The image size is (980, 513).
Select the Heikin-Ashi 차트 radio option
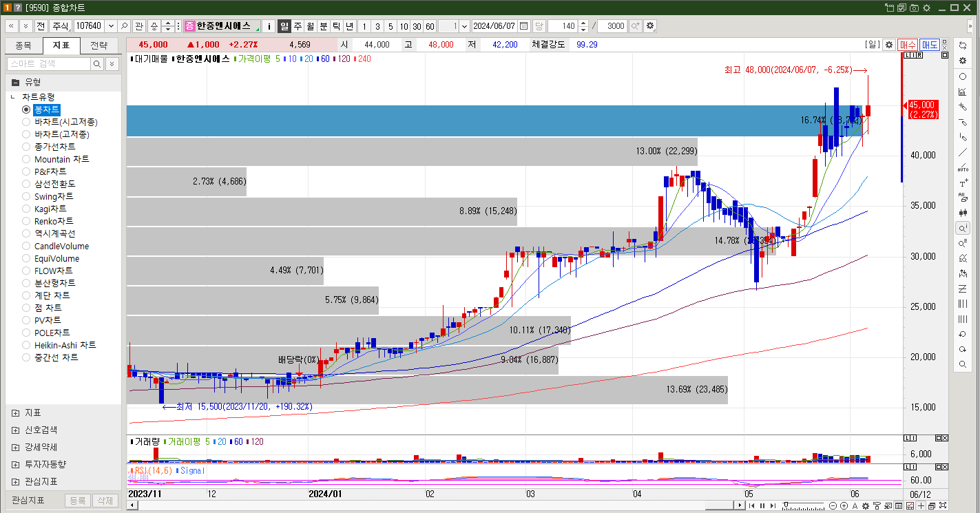pos(26,345)
